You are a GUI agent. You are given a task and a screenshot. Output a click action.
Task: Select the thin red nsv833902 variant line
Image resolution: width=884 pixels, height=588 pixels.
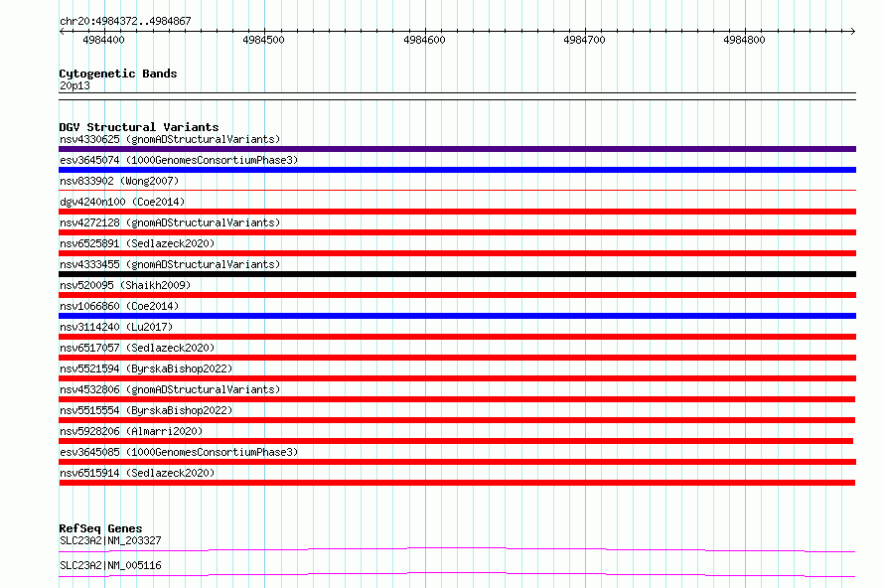457,191
